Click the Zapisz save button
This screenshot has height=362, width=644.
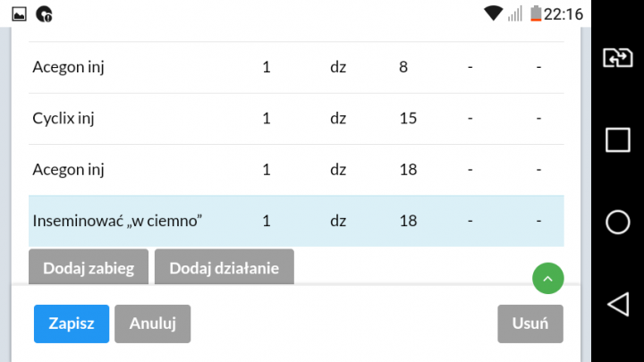coord(72,324)
